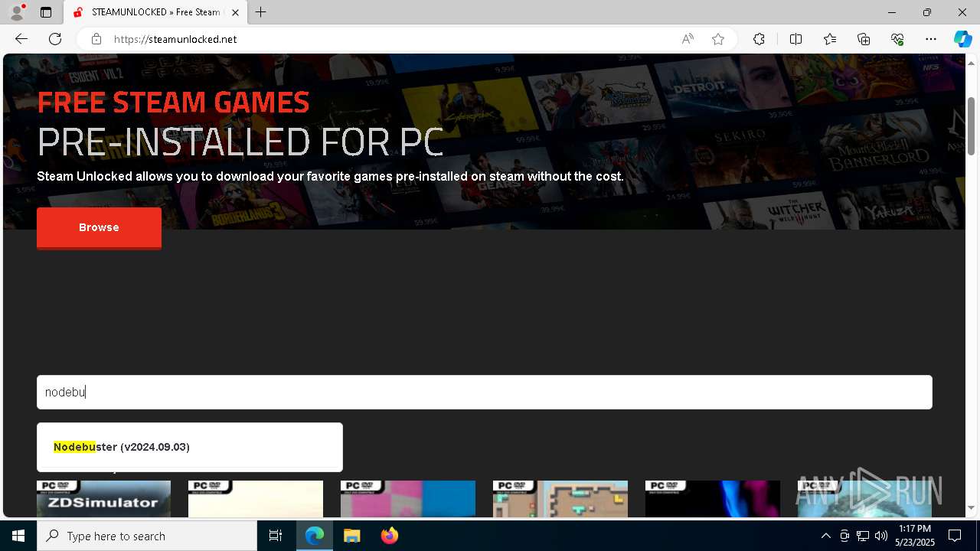
Task: Click the search field containing 'nodebu'
Action: point(485,392)
